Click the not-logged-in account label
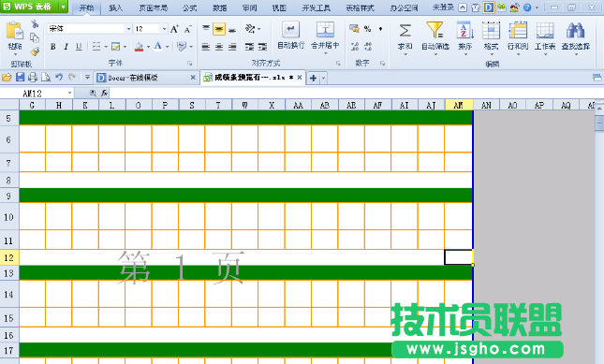The image size is (604, 364). point(443,7)
